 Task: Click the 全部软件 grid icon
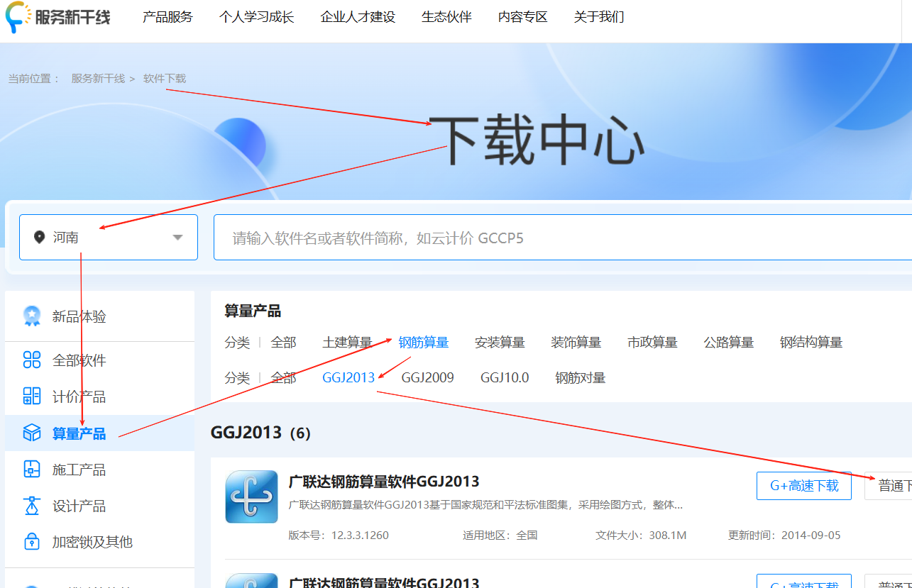pyautogui.click(x=32, y=360)
